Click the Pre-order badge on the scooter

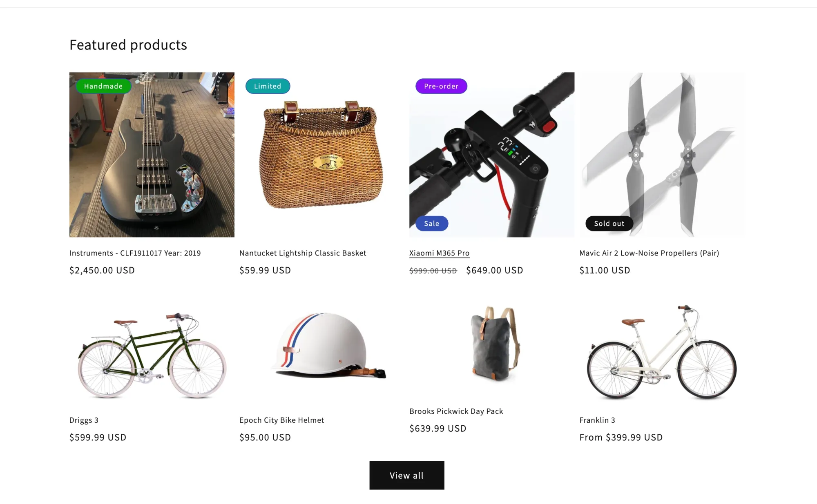point(441,86)
